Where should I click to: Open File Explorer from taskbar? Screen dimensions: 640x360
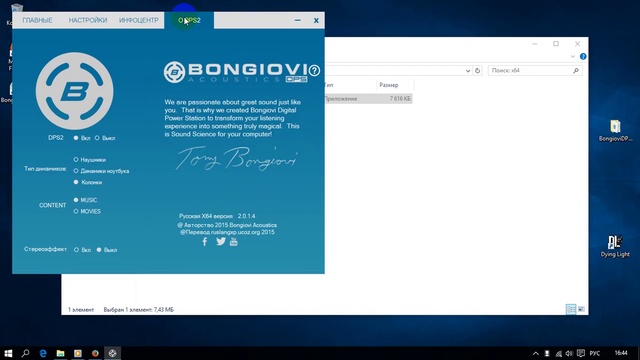(x=60, y=353)
